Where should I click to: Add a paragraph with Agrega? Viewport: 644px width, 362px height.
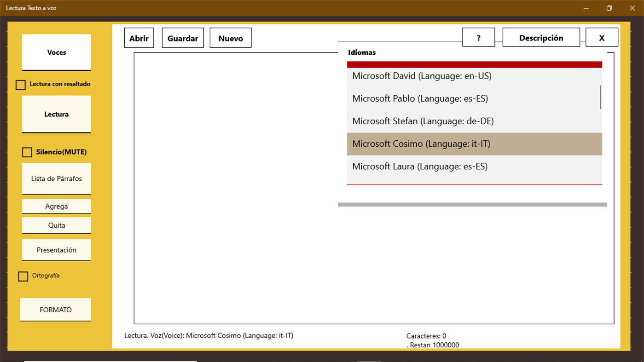point(56,206)
